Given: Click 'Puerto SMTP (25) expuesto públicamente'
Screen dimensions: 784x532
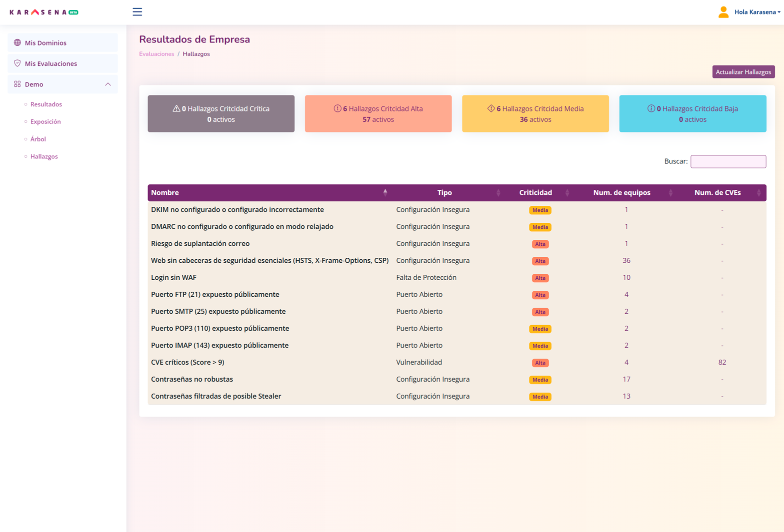Looking at the screenshot, I should click(x=218, y=312).
